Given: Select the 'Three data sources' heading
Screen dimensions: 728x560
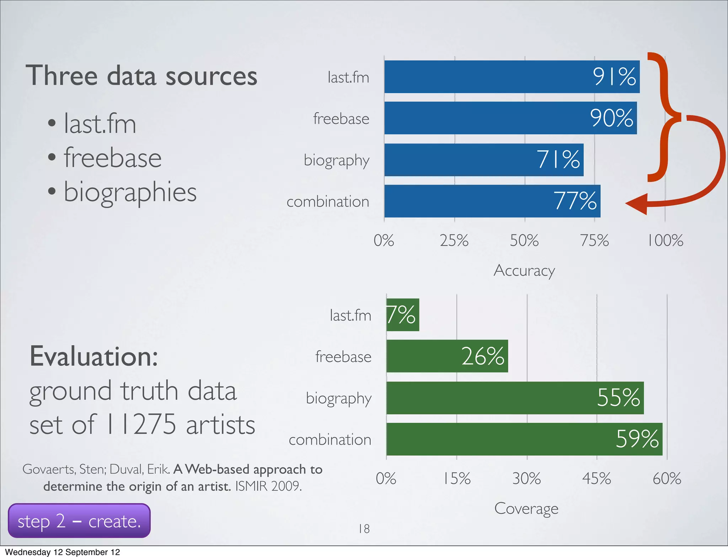Looking at the screenshot, I should [x=141, y=76].
